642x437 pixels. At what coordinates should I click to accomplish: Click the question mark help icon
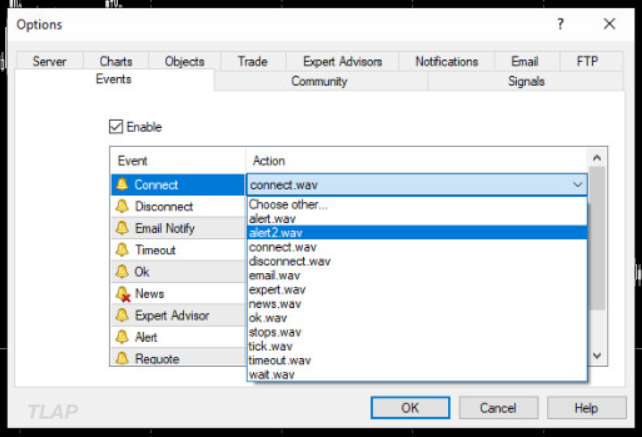pos(561,24)
